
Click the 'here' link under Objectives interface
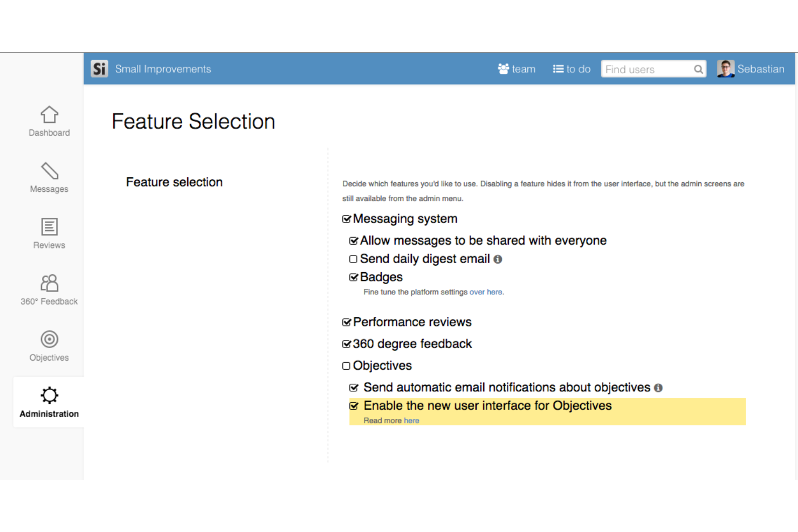tap(412, 420)
